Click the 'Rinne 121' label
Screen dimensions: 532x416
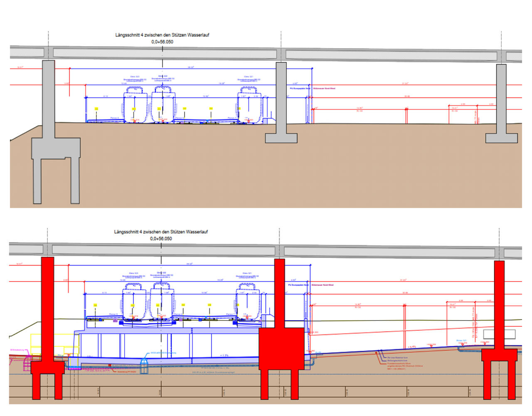(x=461, y=341)
